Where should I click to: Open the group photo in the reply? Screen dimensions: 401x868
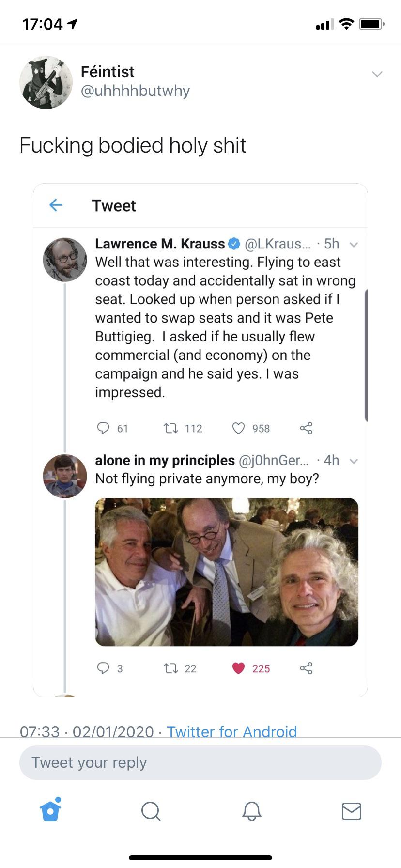[x=227, y=572]
